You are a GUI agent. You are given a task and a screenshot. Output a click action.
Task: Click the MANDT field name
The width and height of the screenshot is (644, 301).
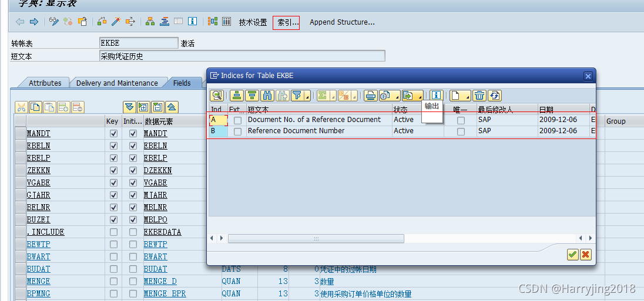[x=39, y=134]
